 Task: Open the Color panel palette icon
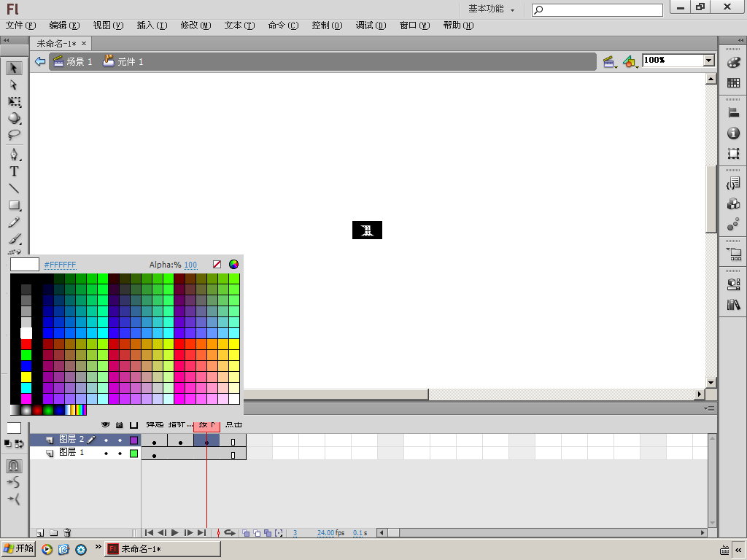click(734, 63)
